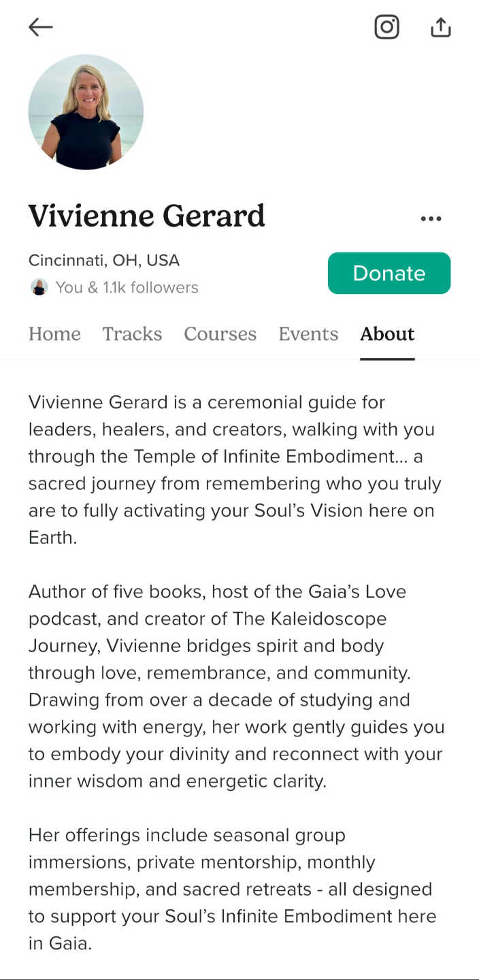Tap the small follower avatar beside followers count
479x980 pixels.
[x=39, y=287]
